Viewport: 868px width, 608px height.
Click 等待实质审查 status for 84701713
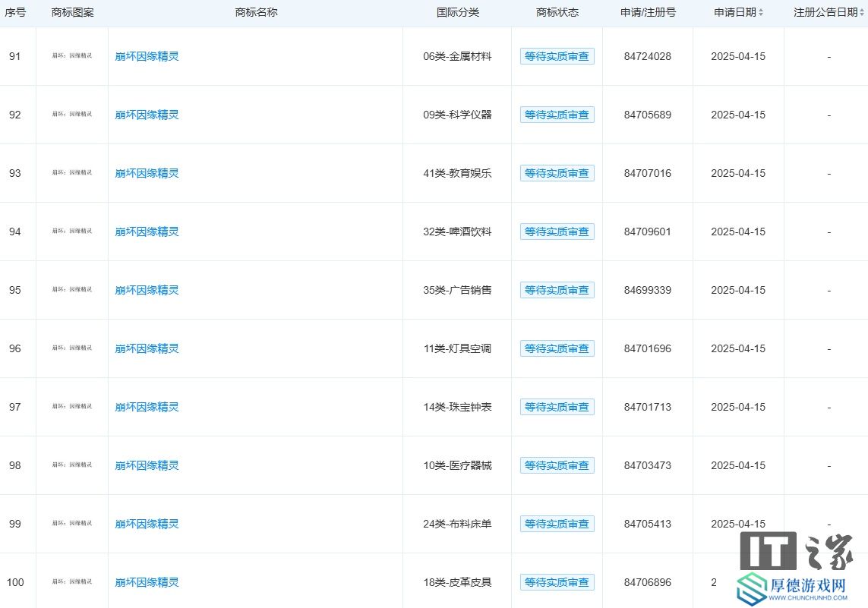point(557,407)
